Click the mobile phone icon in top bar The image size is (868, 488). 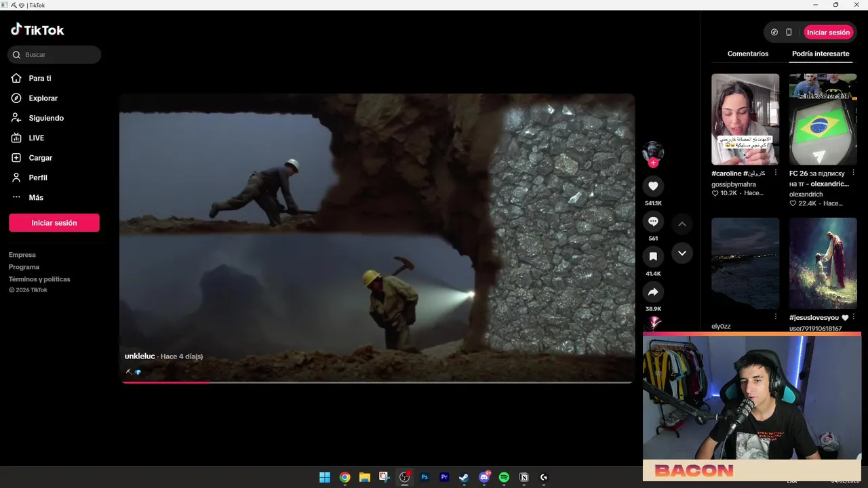789,33
